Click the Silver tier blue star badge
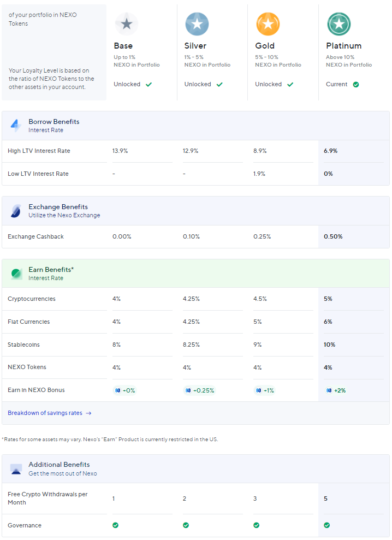This screenshot has width=392, height=540. 197,24
